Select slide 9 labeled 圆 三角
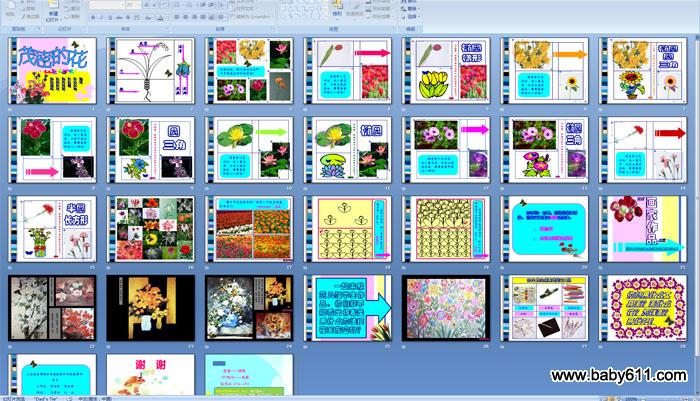Image resolution: width=700 pixels, height=401 pixels. point(150,150)
